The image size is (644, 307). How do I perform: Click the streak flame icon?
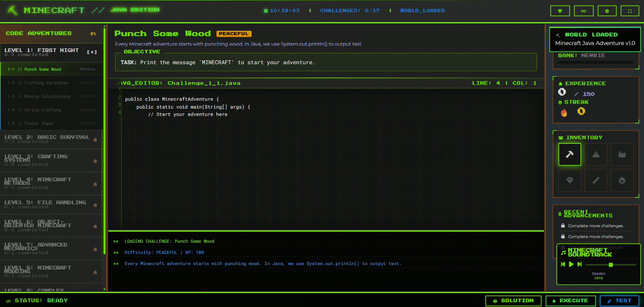[564, 113]
